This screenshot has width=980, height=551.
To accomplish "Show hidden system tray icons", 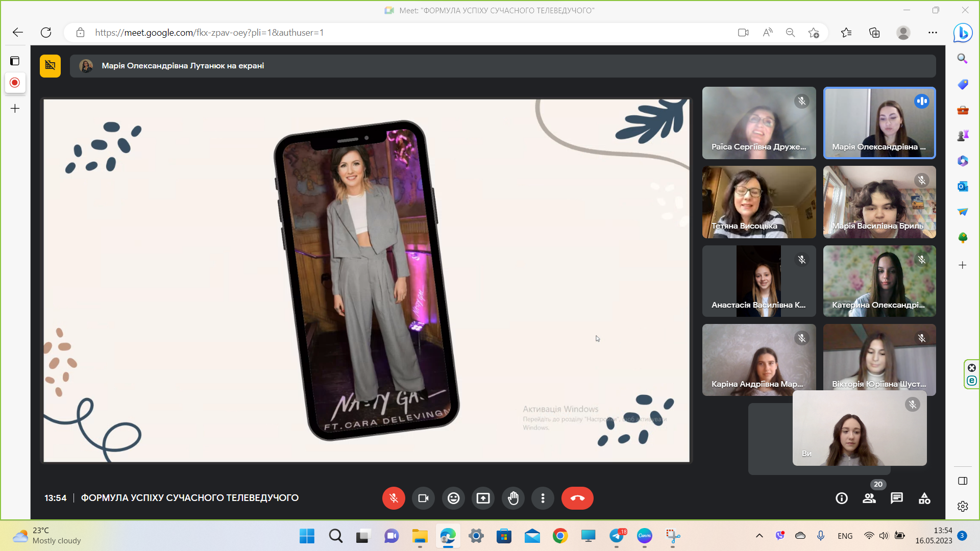I will tap(759, 536).
